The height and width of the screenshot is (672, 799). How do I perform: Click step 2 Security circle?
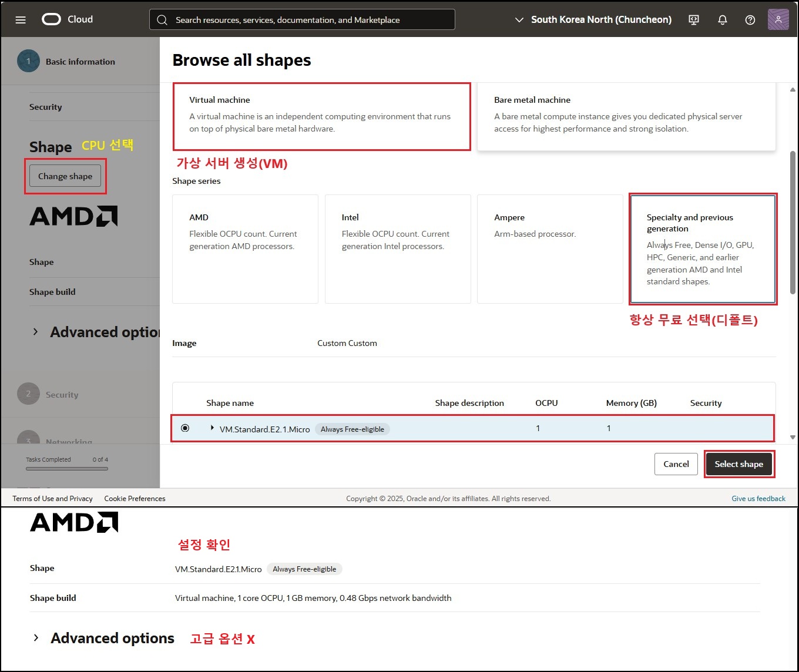coord(28,394)
